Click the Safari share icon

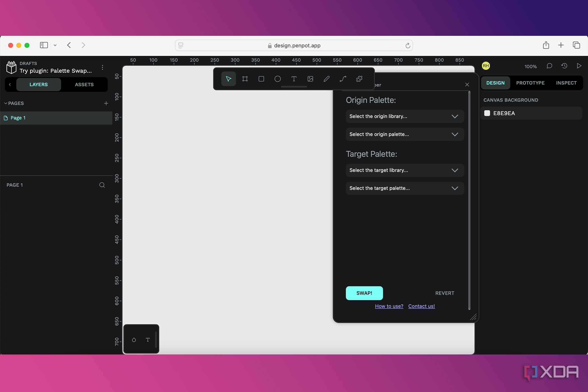pyautogui.click(x=546, y=45)
